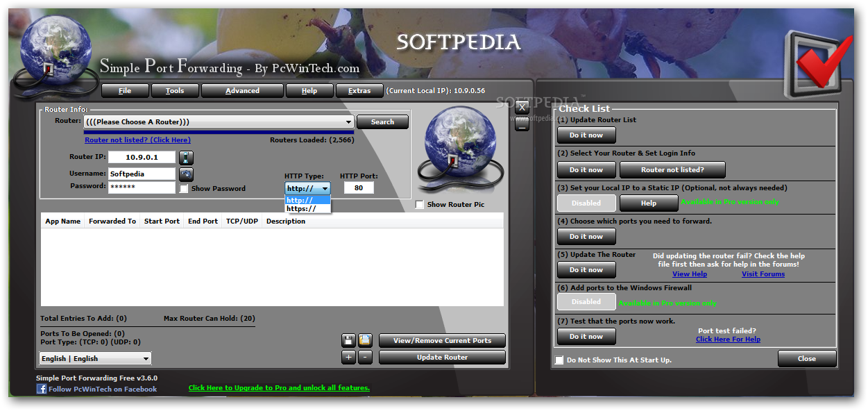The image size is (868, 411).
Task: Click Do it now for Update Router List
Action: coord(586,135)
